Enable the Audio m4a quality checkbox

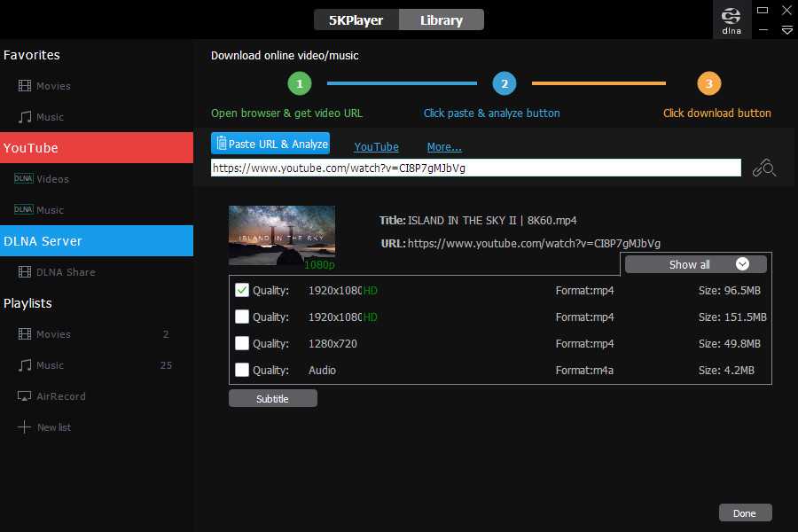[x=242, y=370]
